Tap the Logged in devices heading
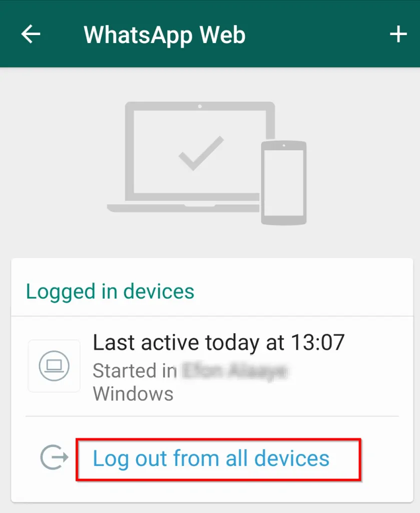Screen dimensions: 420x513 [x=110, y=292]
